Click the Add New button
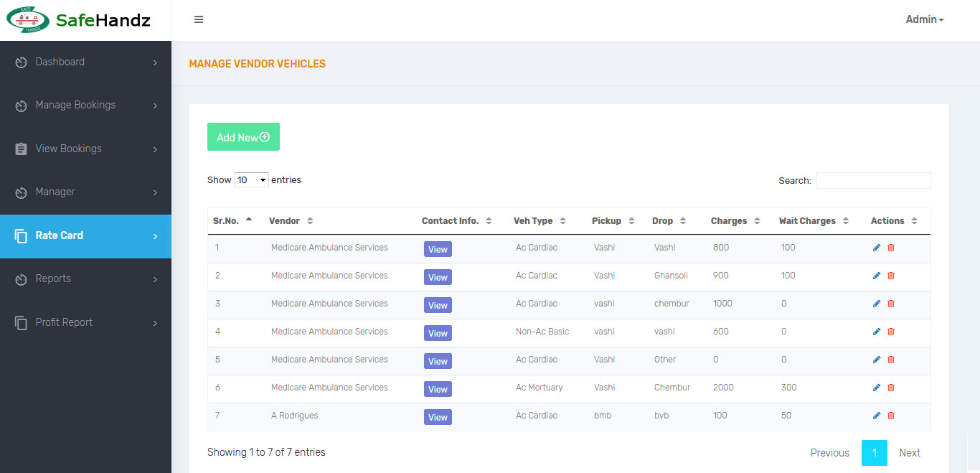The width and height of the screenshot is (980, 473). coord(243,137)
